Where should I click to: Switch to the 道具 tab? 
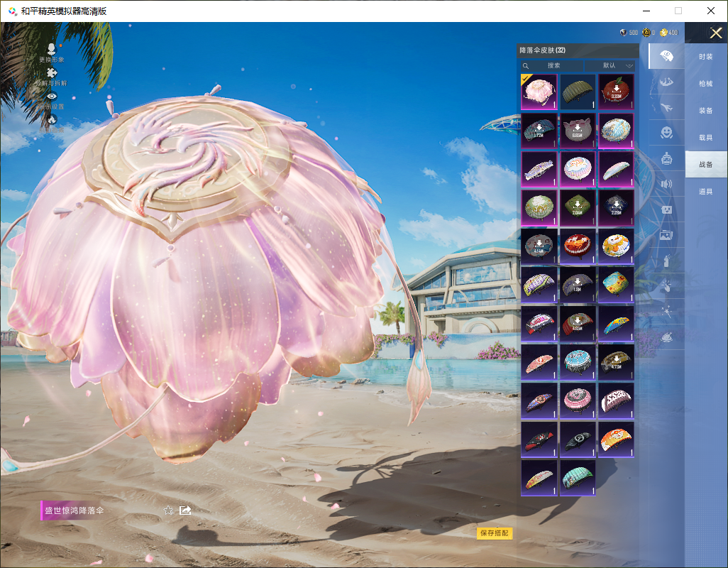point(706,192)
